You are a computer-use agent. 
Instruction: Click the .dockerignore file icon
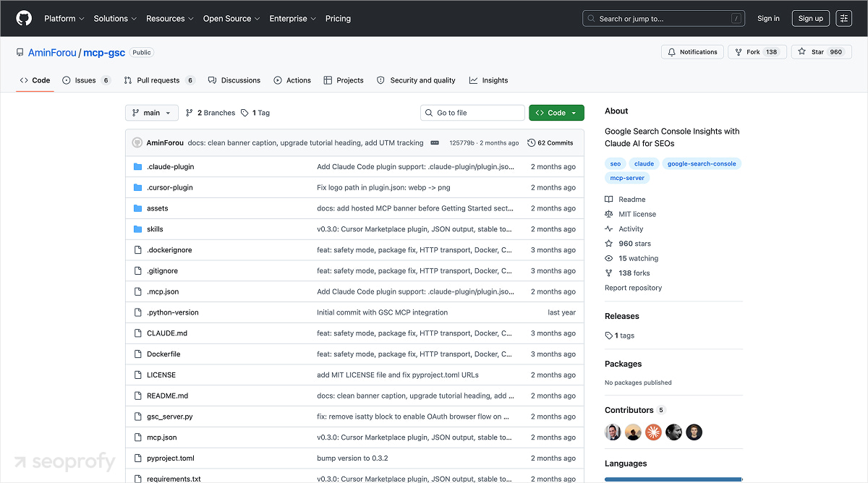[138, 250]
